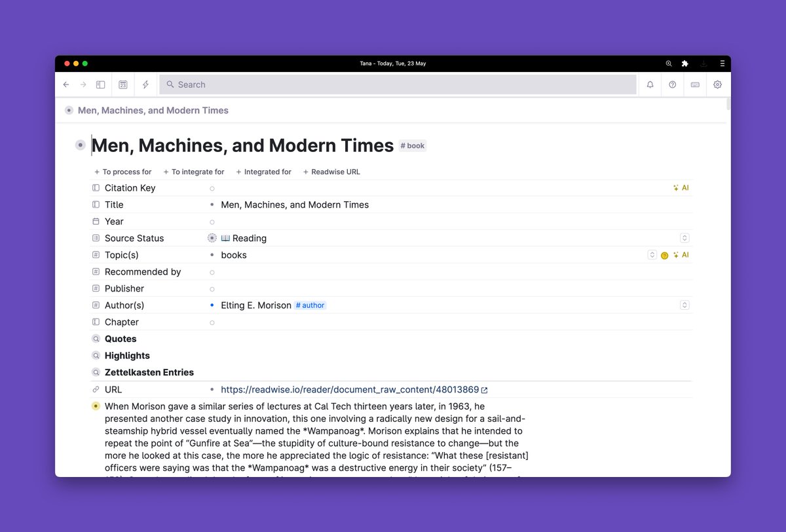Go back with the left arrow
This screenshot has height=532, width=786.
(x=66, y=85)
